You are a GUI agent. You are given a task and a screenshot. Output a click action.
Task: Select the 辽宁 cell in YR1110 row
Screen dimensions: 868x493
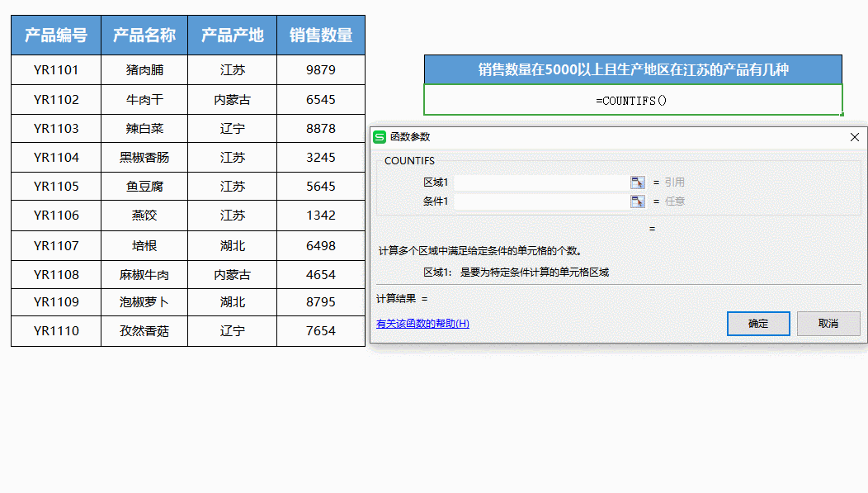pyautogui.click(x=233, y=331)
